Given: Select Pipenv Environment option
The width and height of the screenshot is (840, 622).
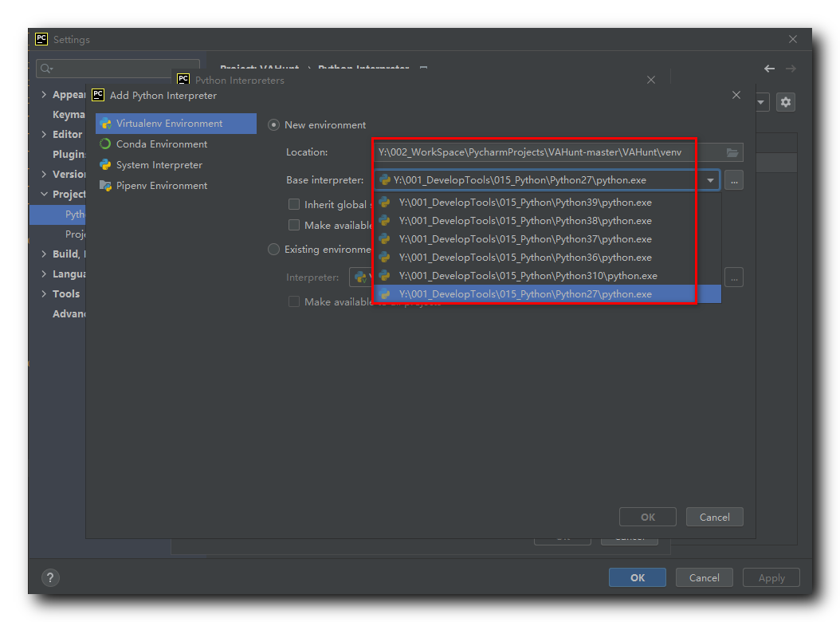Looking at the screenshot, I should (x=161, y=186).
